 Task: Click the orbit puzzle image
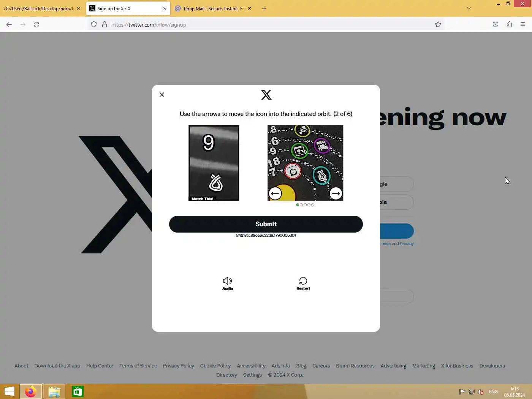pos(306,163)
